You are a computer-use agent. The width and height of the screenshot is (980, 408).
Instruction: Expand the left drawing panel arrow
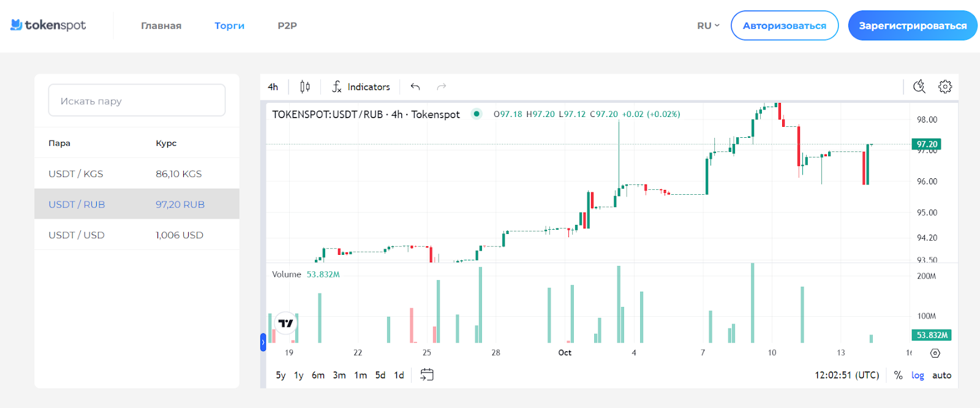pos(263,342)
